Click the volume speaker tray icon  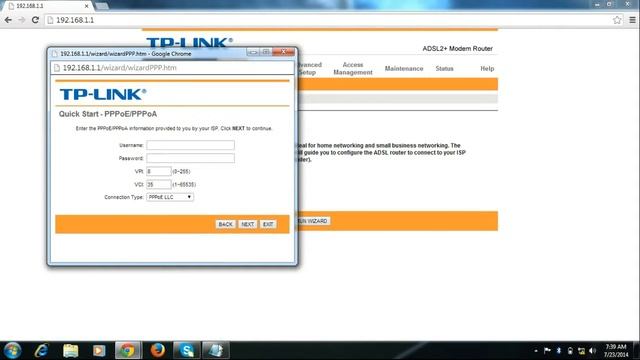tap(593, 351)
